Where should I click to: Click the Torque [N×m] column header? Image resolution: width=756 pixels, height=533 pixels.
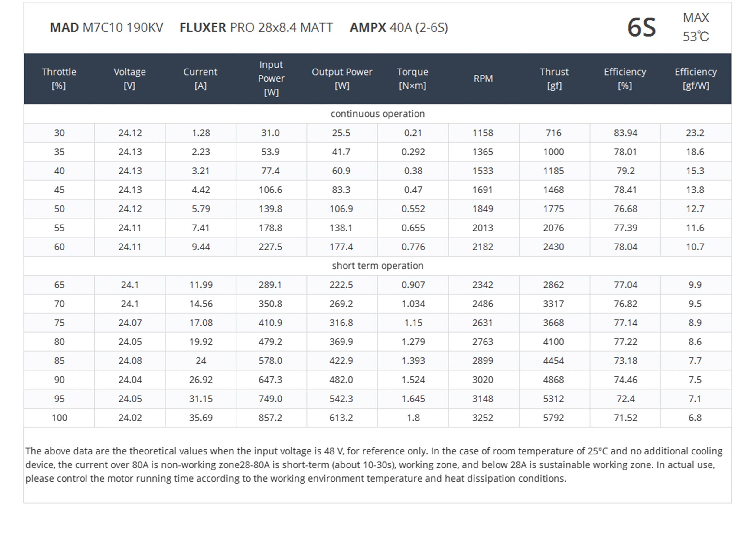pos(412,79)
